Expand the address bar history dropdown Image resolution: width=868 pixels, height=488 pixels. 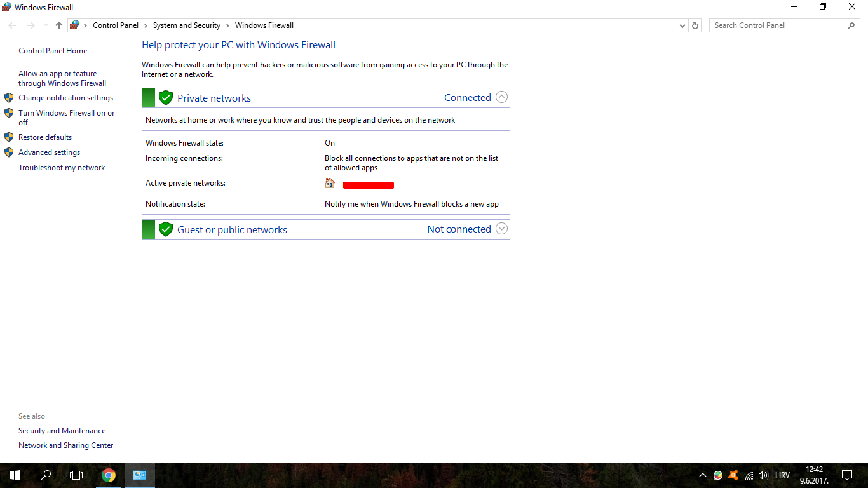[x=682, y=25]
